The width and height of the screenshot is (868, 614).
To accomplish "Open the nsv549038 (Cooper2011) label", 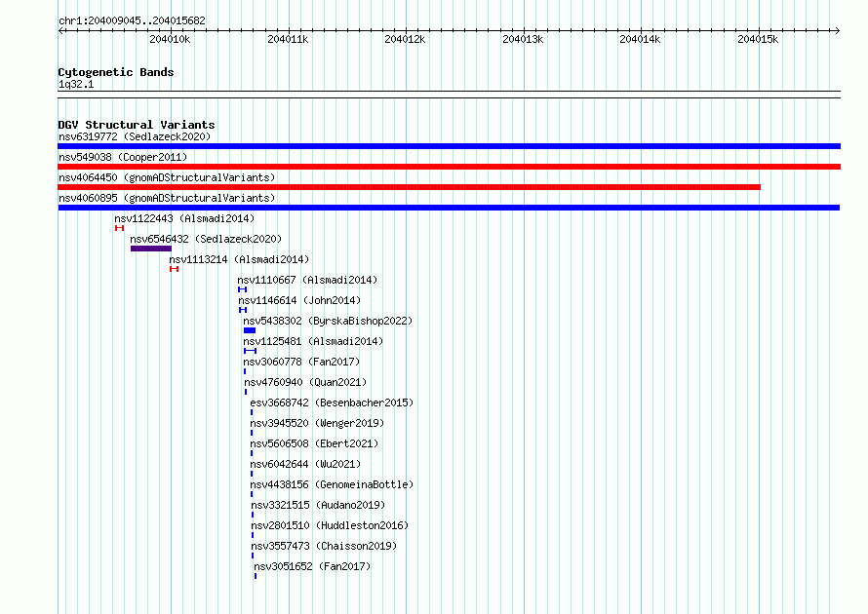I will [123, 157].
